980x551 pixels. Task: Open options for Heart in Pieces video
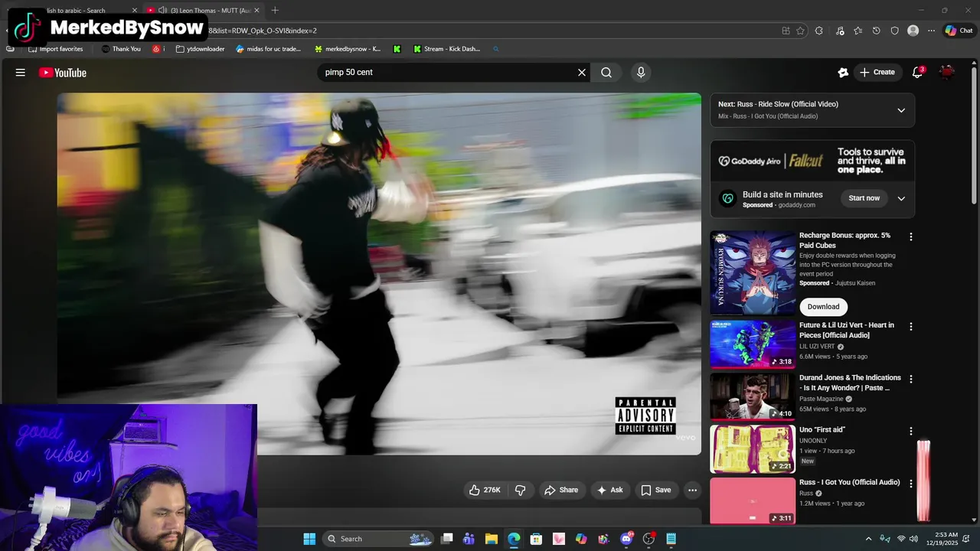click(910, 327)
